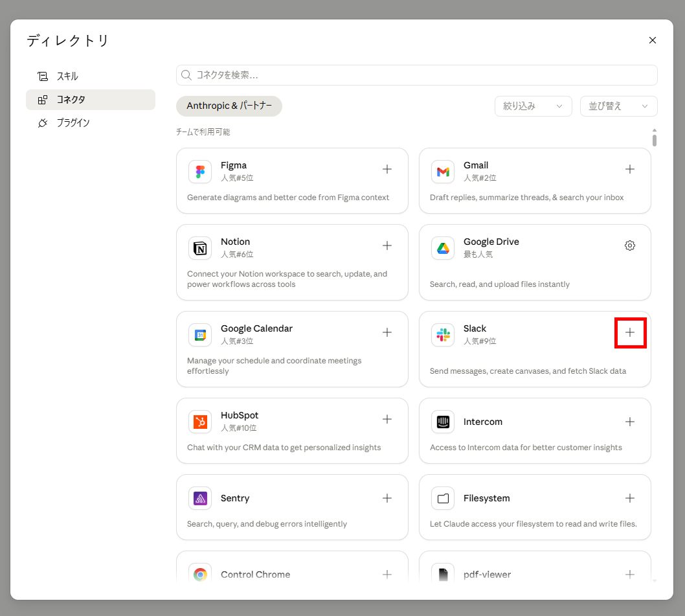Image resolution: width=685 pixels, height=616 pixels.
Task: Click the Sentry logo icon
Action: point(200,498)
